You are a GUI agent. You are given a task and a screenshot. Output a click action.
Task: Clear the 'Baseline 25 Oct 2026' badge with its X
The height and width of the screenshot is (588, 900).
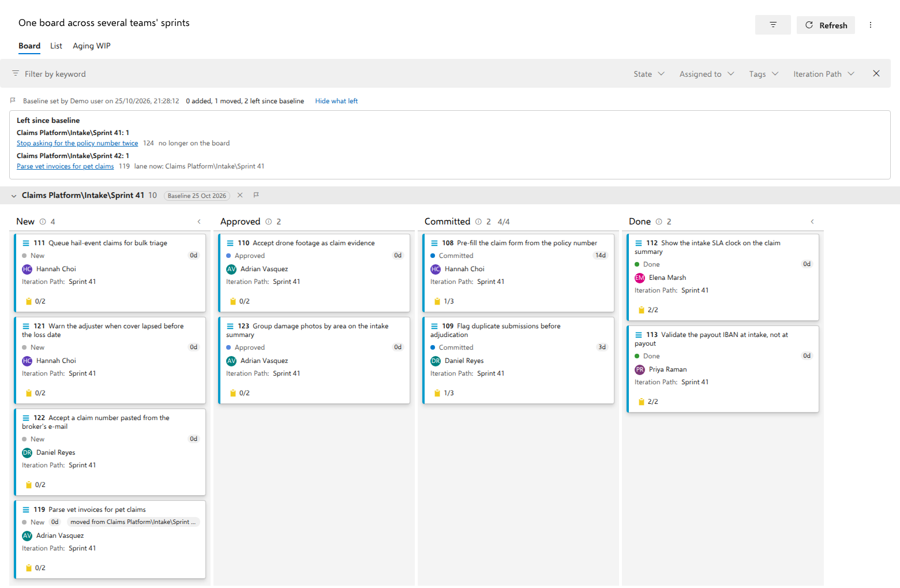(x=240, y=195)
